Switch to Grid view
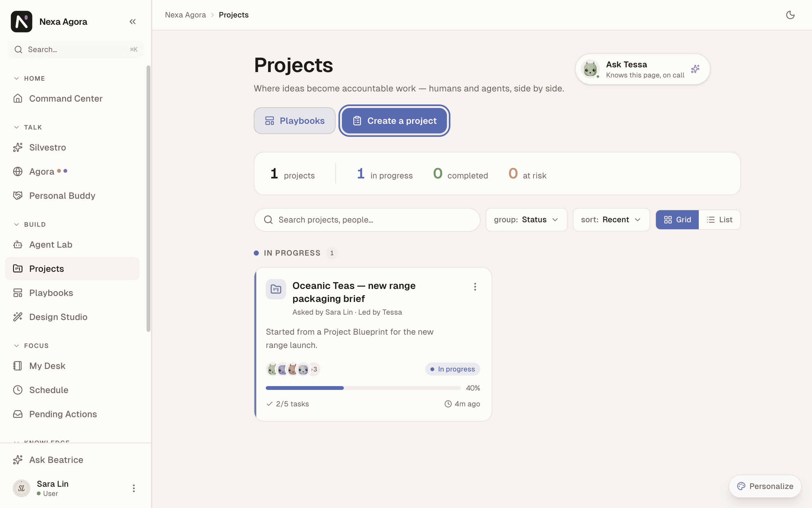This screenshot has height=508, width=812. 677,220
